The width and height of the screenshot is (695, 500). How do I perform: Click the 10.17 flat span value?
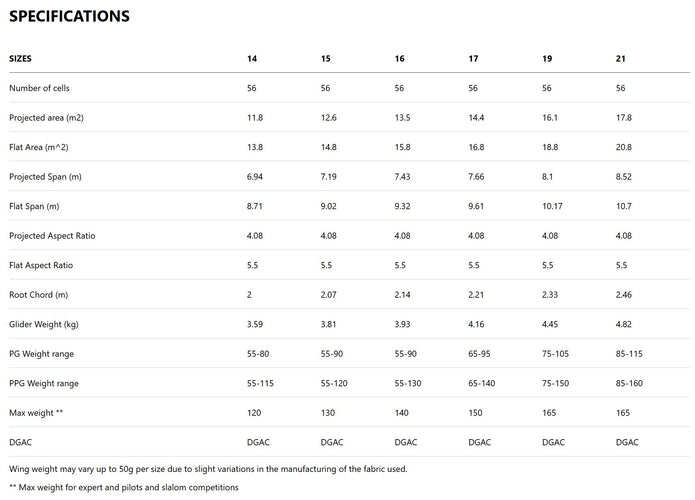click(553, 206)
